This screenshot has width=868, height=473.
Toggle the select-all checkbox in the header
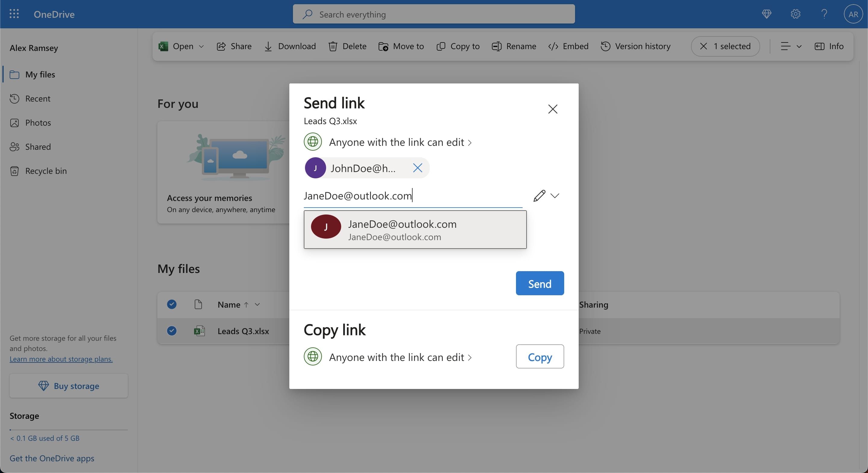(171, 304)
